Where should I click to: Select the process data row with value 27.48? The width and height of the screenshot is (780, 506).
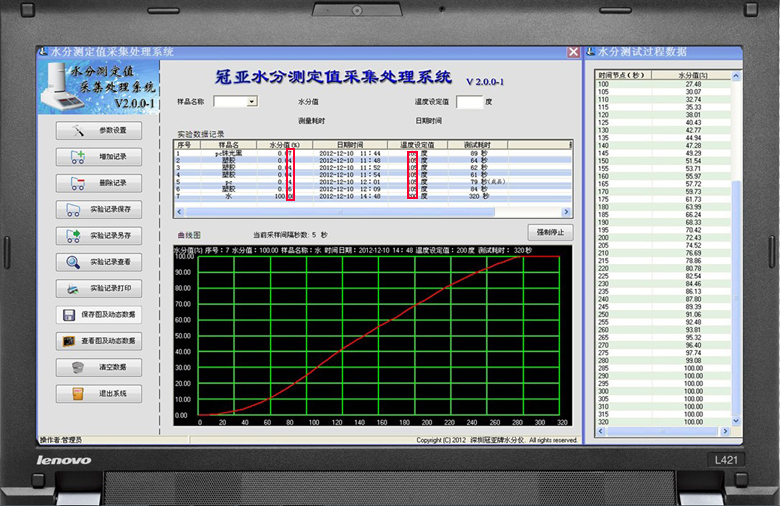[664, 84]
